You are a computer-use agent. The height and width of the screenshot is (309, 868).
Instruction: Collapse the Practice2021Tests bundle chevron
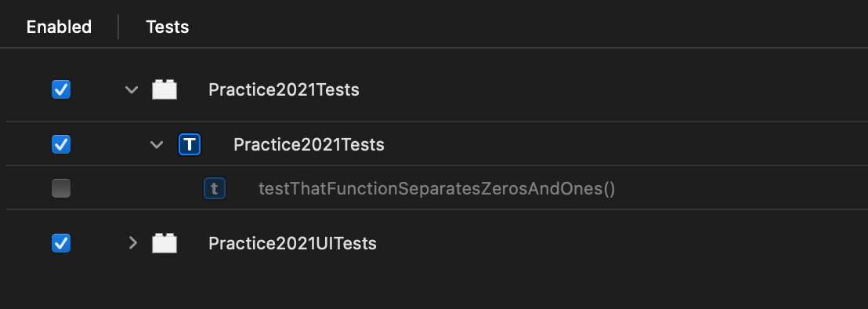[x=131, y=89]
